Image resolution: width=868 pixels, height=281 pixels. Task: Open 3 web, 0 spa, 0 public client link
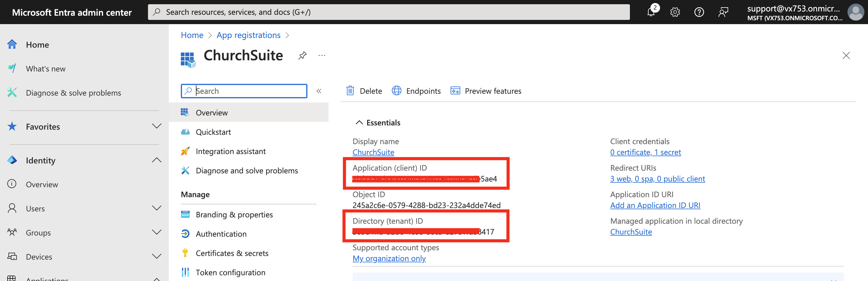(657, 178)
